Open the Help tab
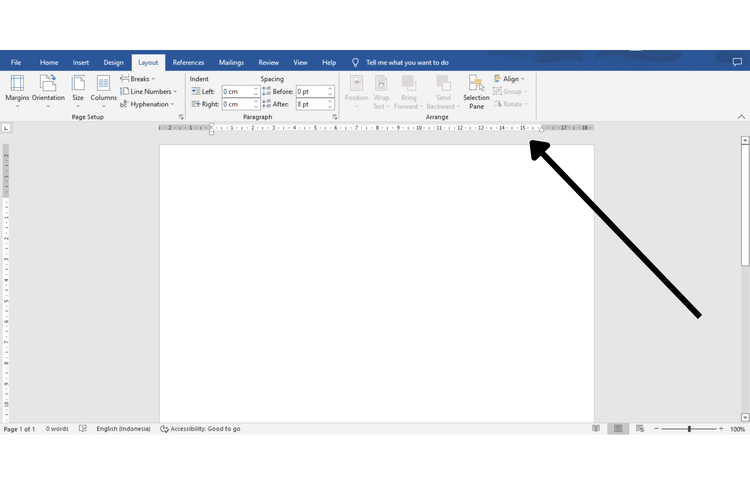750x500 pixels. pyautogui.click(x=329, y=62)
